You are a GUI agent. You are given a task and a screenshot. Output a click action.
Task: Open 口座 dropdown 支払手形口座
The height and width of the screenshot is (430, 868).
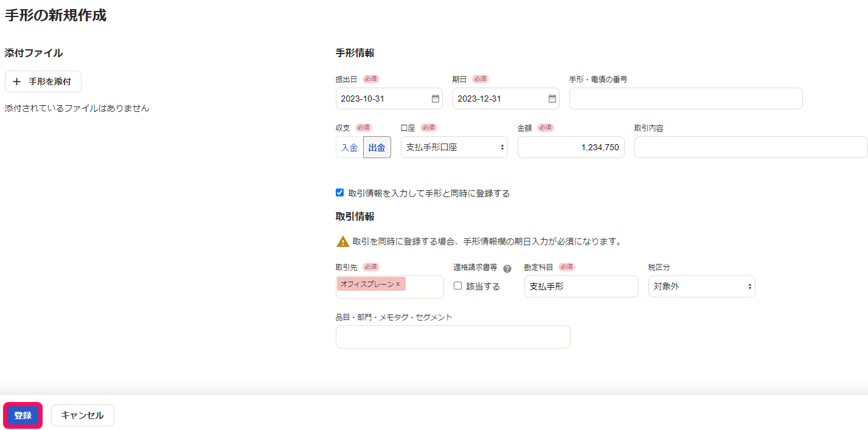(x=454, y=147)
